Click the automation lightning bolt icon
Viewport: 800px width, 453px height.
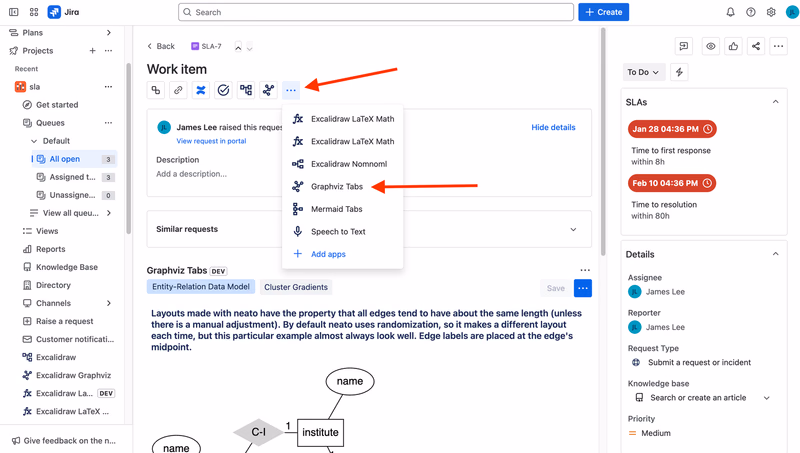pyautogui.click(x=679, y=72)
